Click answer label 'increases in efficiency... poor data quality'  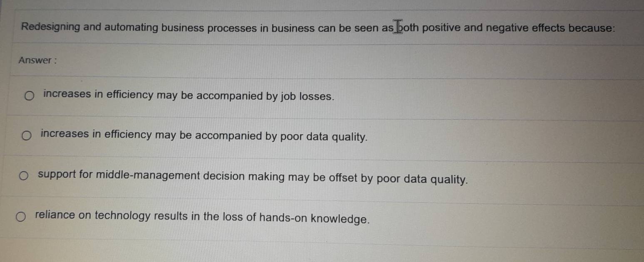tap(204, 136)
